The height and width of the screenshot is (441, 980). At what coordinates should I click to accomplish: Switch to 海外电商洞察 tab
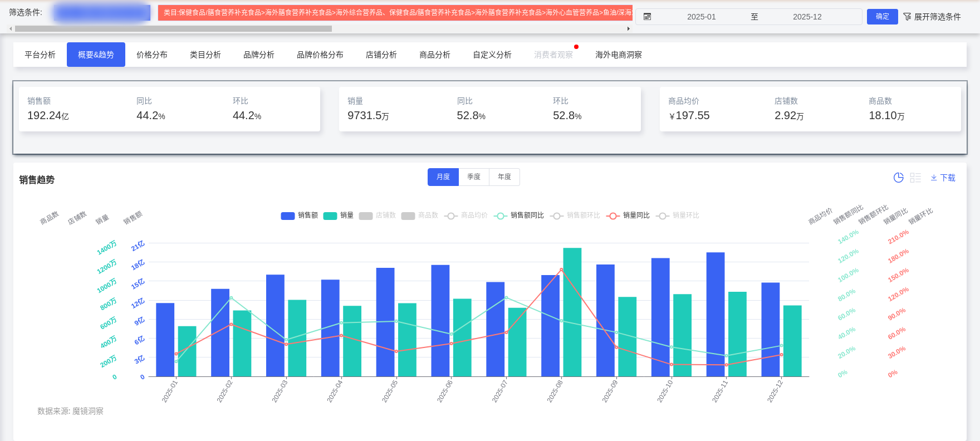618,55
